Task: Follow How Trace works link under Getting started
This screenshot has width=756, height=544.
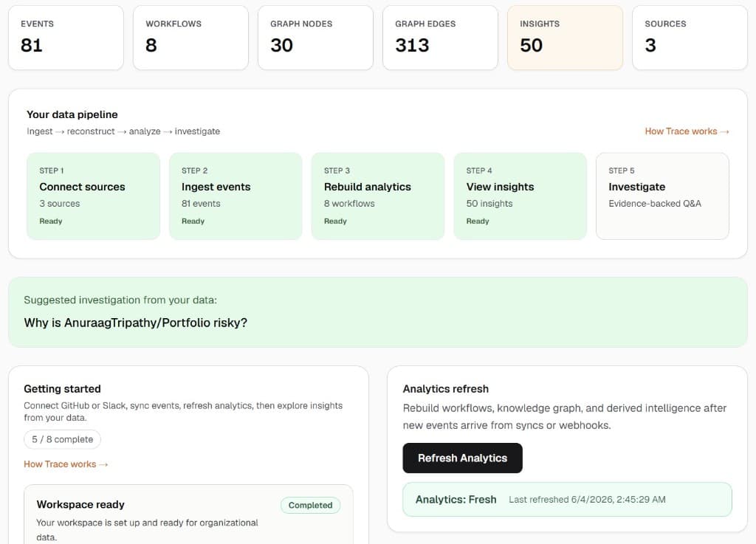Action: tap(66, 464)
